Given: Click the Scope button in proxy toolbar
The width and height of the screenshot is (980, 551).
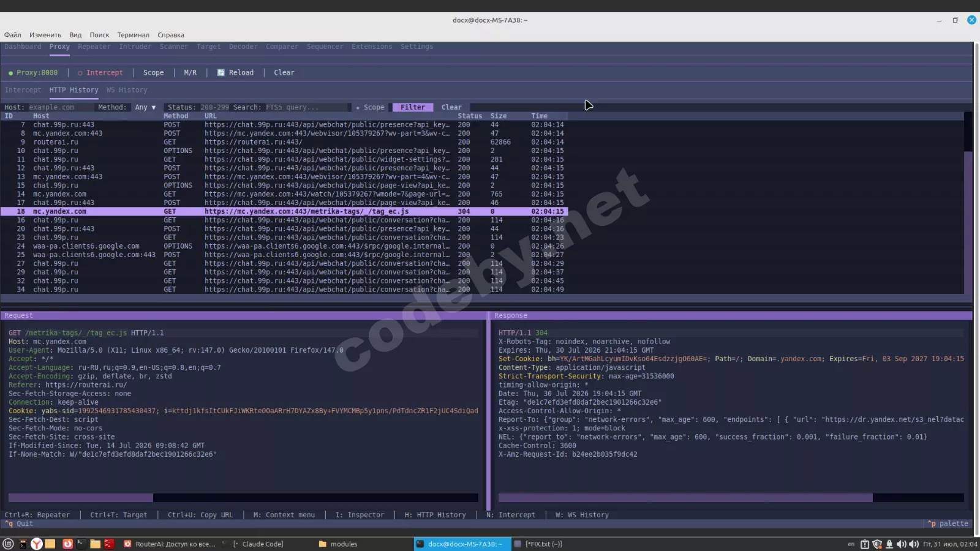Looking at the screenshot, I should (x=153, y=72).
